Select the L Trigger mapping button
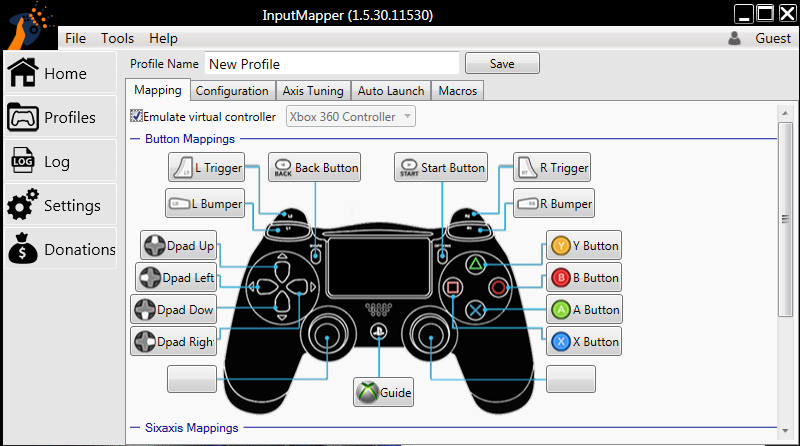Viewport: 800px width, 446px height. tap(207, 167)
